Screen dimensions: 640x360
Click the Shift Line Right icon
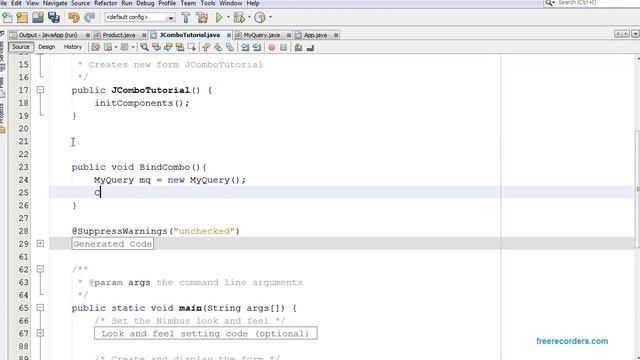[257, 47]
